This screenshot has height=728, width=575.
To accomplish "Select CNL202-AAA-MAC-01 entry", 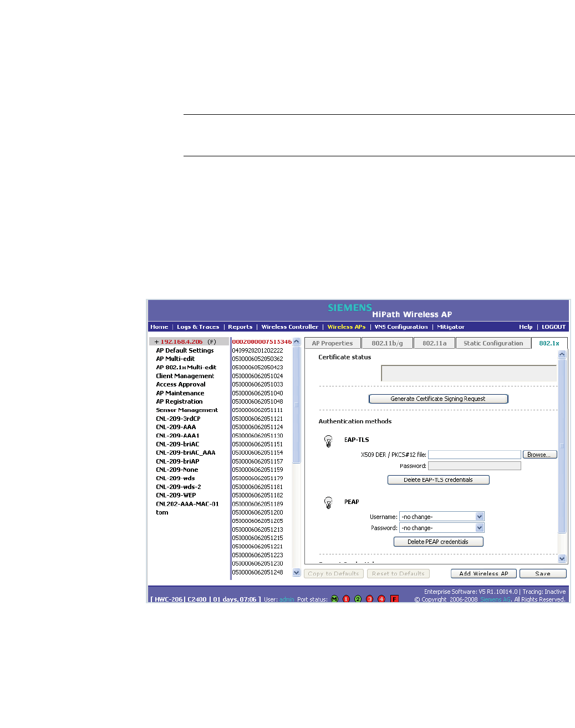I will pyautogui.click(x=187, y=504).
